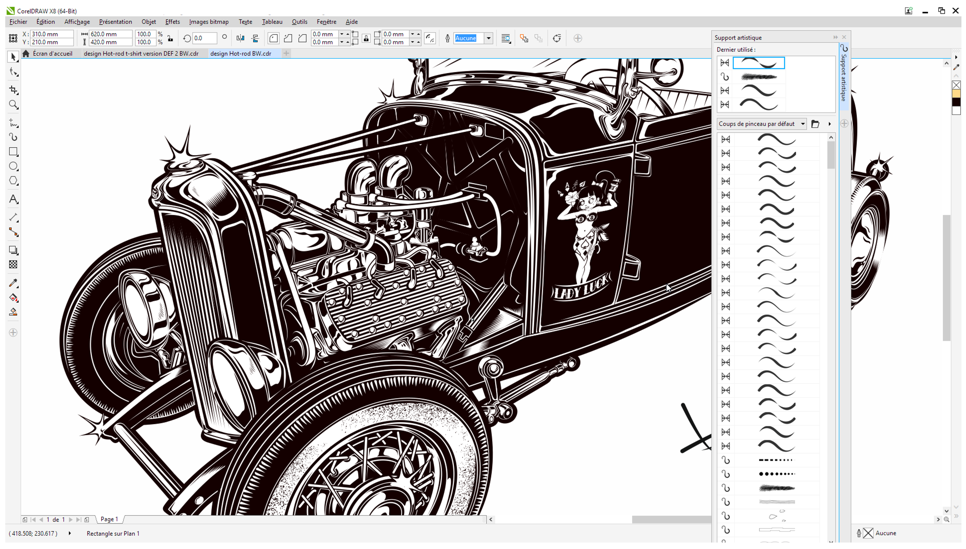The image size is (966, 549).
Task: Click Mirror horizontally icon in property bar
Action: coord(240,38)
